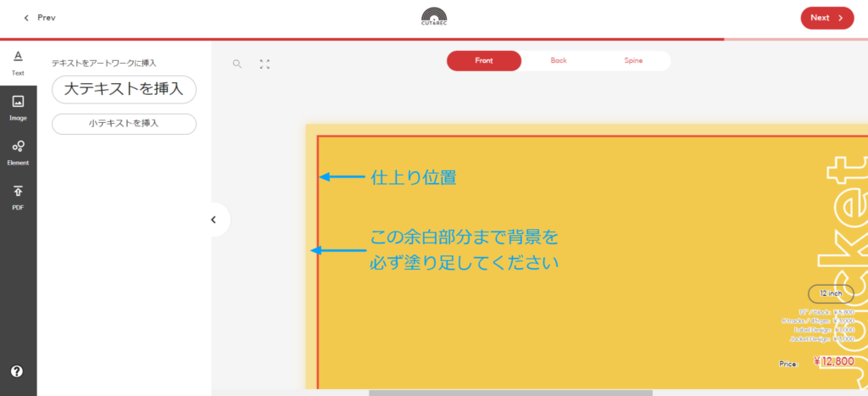868x396 pixels.
Task: Switch to the Front tab
Action: pyautogui.click(x=484, y=61)
